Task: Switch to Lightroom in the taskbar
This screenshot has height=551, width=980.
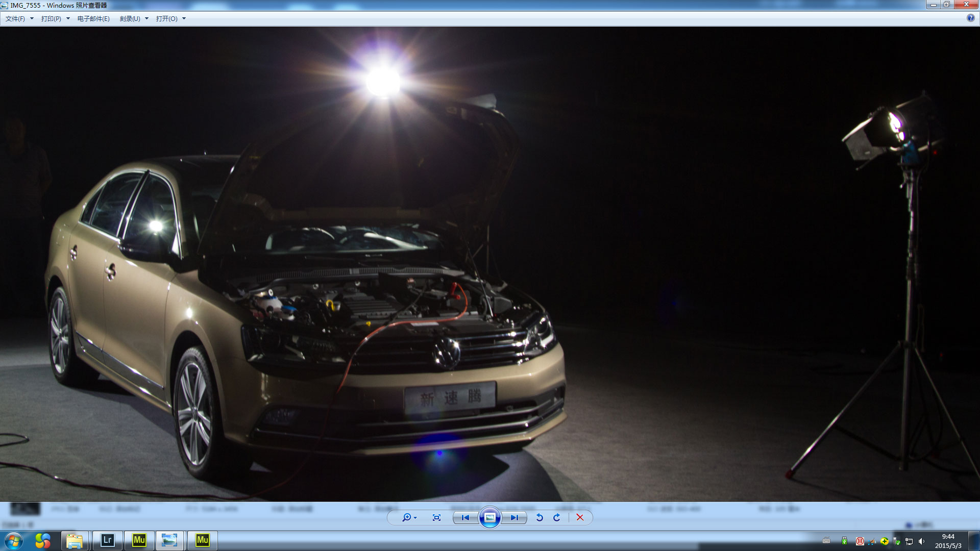Action: click(107, 540)
